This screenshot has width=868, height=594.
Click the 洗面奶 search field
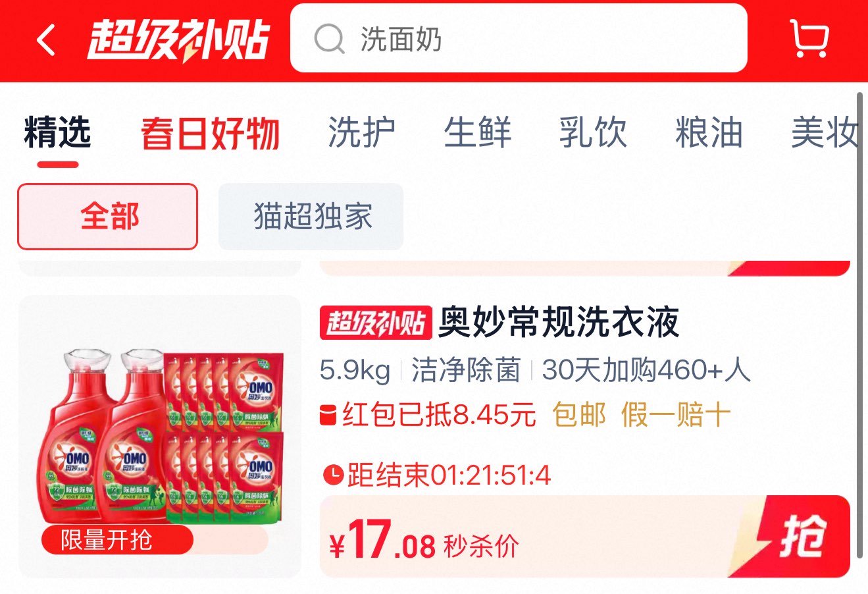click(x=519, y=38)
